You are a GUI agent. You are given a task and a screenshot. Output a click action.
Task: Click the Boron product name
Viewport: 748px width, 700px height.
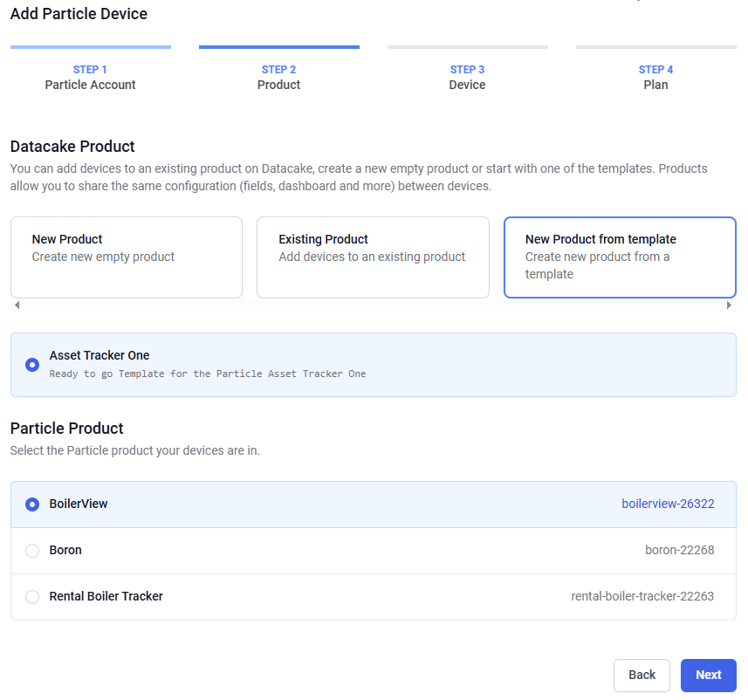pyautogui.click(x=65, y=550)
